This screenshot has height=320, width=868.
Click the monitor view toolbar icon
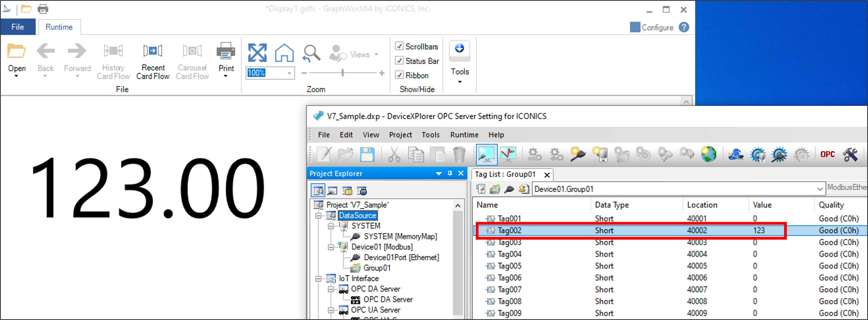486,155
